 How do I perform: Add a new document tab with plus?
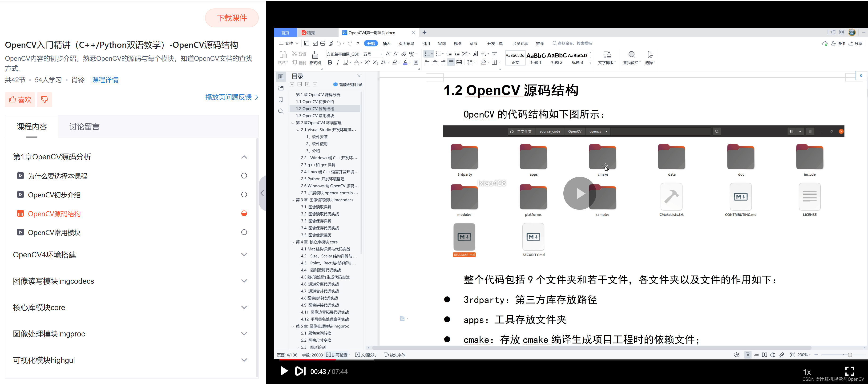coord(424,32)
